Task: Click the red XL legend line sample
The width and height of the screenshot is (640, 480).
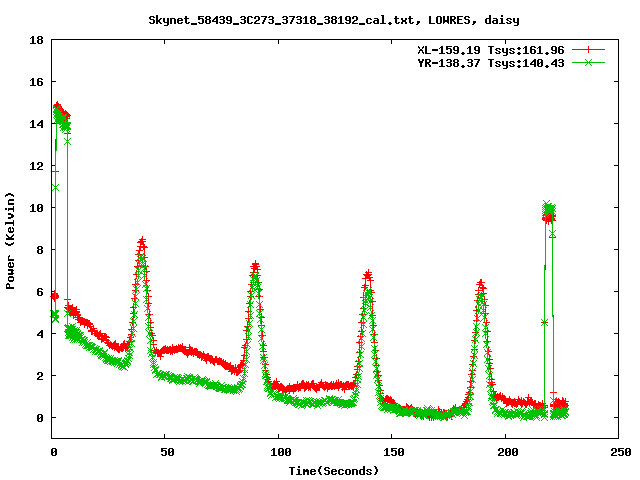Action: point(588,50)
